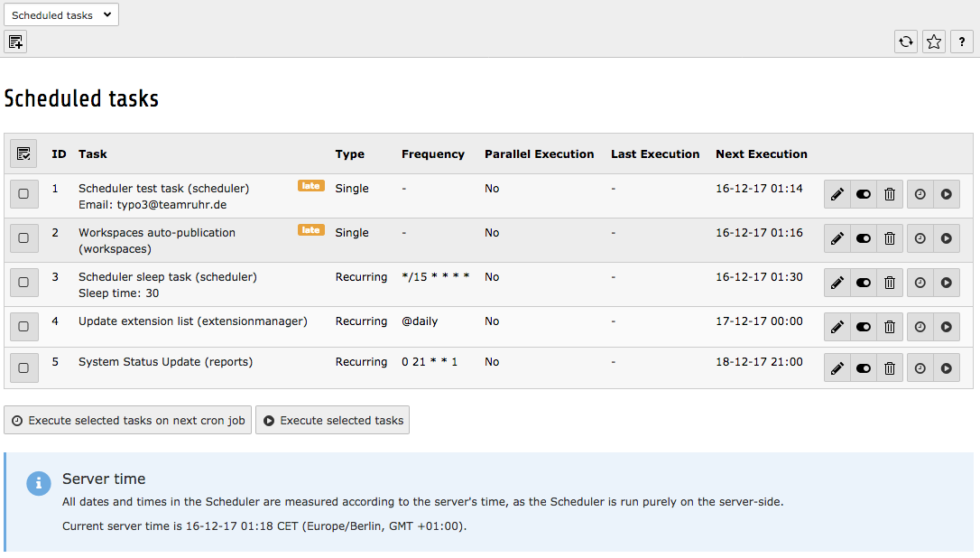Run Scheduler sleep task now via play icon
The height and width of the screenshot is (558, 980).
(946, 283)
